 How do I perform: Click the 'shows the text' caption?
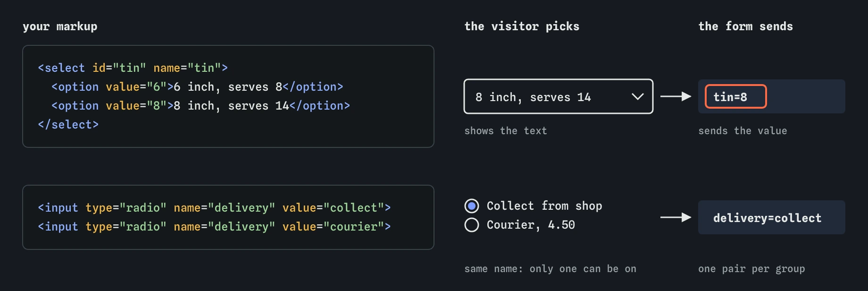(506, 131)
